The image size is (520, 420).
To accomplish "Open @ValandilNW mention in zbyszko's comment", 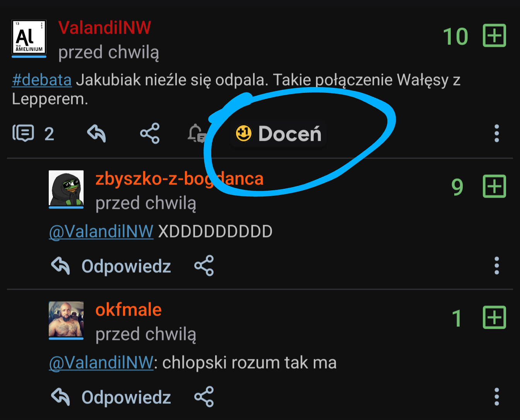I will pyautogui.click(x=101, y=231).
